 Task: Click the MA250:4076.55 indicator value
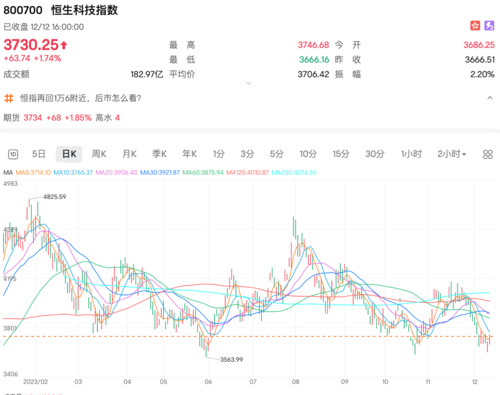294,173
